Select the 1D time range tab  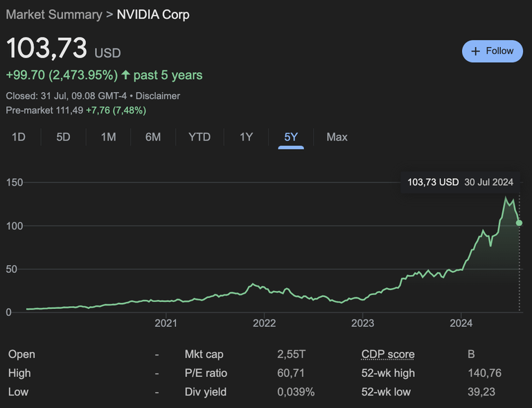point(19,137)
